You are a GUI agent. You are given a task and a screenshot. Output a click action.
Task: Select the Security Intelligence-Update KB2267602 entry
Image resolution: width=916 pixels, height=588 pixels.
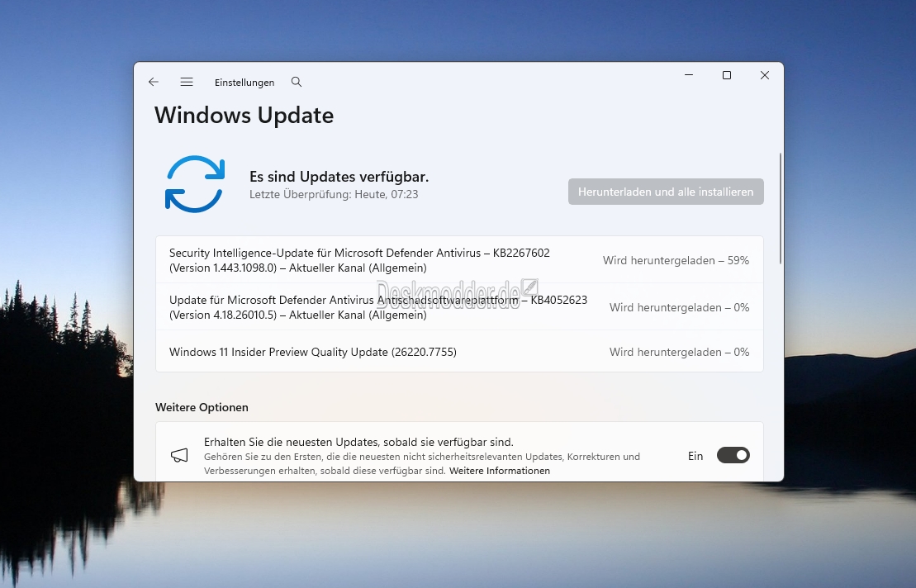tap(359, 260)
